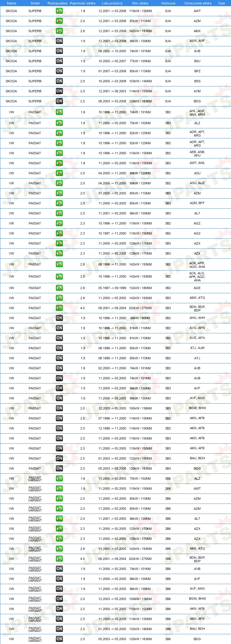
Task: Click the '77kW / 105KM' power cell
Action: point(140,61)
